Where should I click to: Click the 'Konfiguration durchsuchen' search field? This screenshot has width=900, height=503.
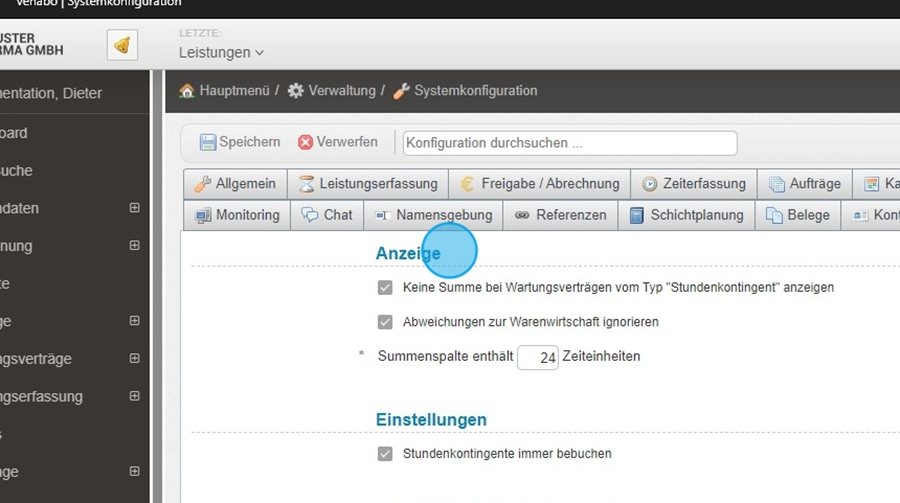[569, 143]
